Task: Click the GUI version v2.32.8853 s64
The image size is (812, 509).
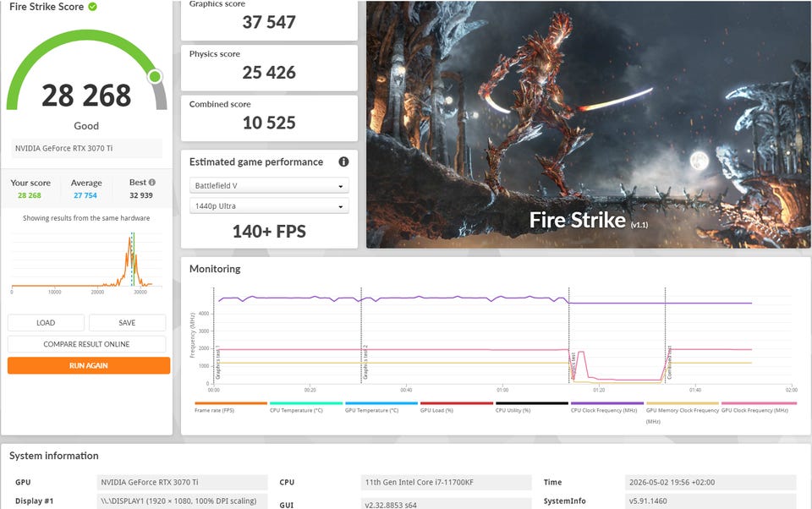Action: [x=446, y=503]
